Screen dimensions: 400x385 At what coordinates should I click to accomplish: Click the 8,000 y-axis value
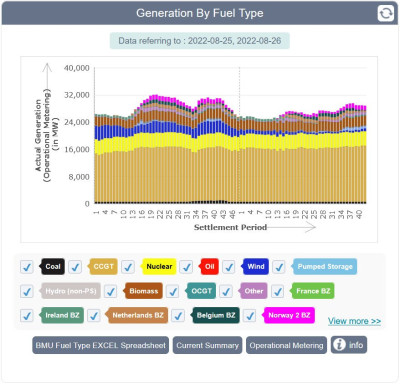79,177
